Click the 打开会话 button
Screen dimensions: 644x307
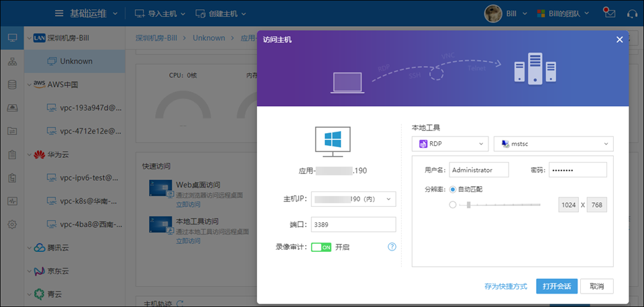pyautogui.click(x=556, y=286)
